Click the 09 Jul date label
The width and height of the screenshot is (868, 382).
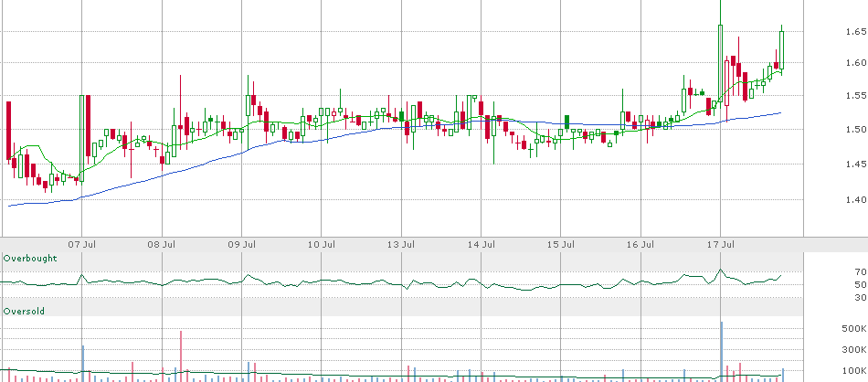pyautogui.click(x=242, y=244)
